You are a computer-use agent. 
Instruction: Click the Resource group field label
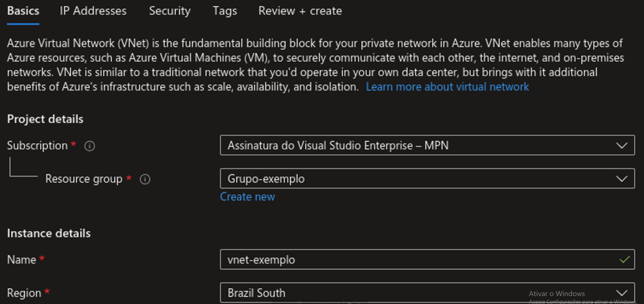point(84,179)
